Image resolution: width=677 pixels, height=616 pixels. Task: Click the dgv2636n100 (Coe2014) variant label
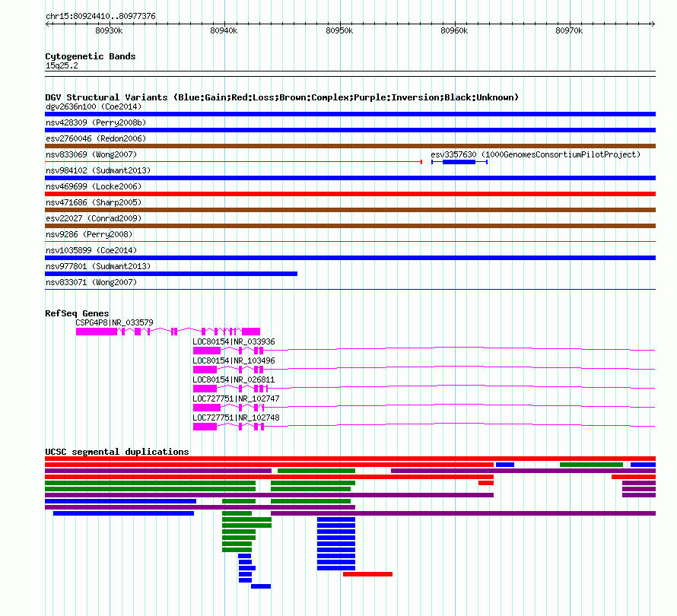tap(94, 106)
